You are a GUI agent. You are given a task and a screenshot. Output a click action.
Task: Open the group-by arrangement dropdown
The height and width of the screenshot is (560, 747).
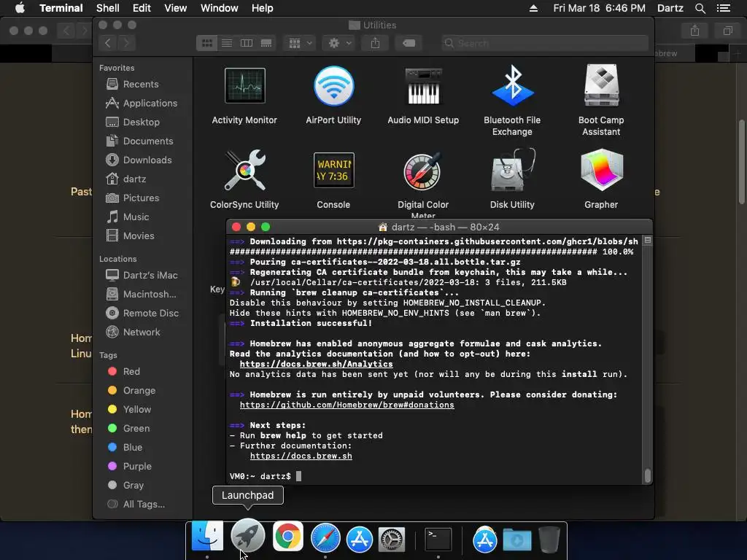coord(300,43)
